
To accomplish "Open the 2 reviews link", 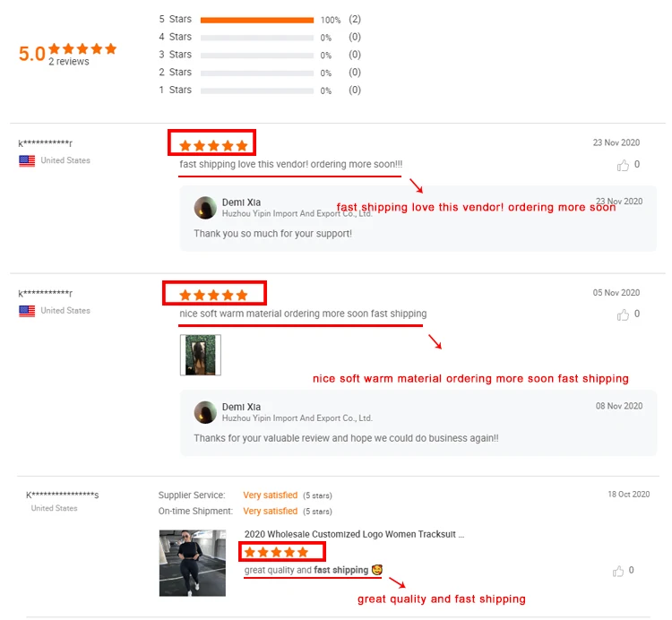I will coord(69,62).
